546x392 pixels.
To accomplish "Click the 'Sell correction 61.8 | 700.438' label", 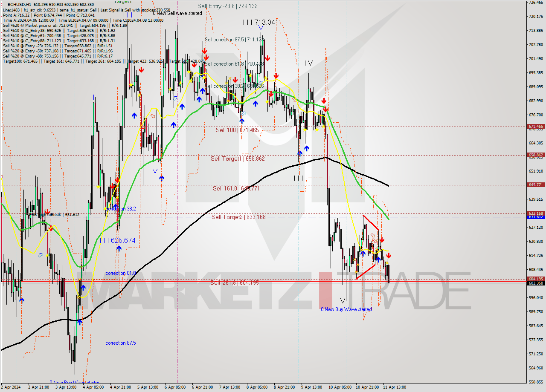I will tap(234, 64).
